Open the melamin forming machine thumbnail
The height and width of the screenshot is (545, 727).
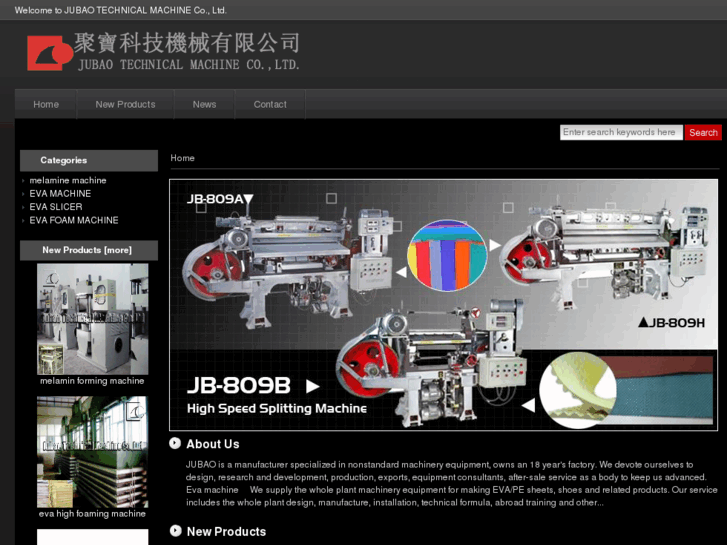pyautogui.click(x=93, y=319)
